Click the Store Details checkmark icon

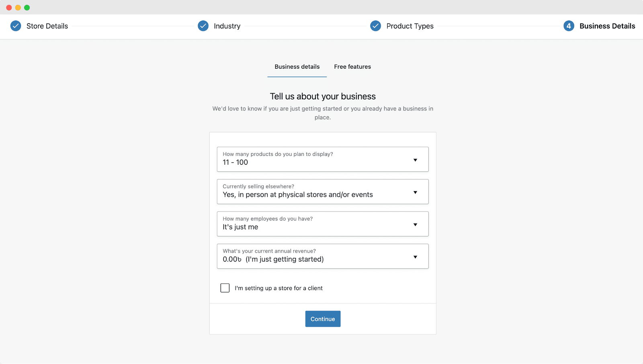click(16, 26)
